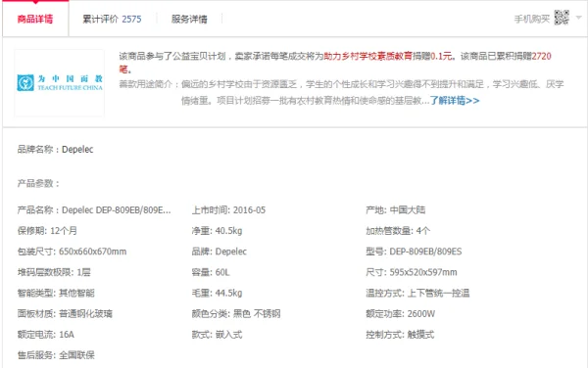588x368 pixels.
Task: Click the 上市时间: 2016-05 entry
Action: [228, 210]
